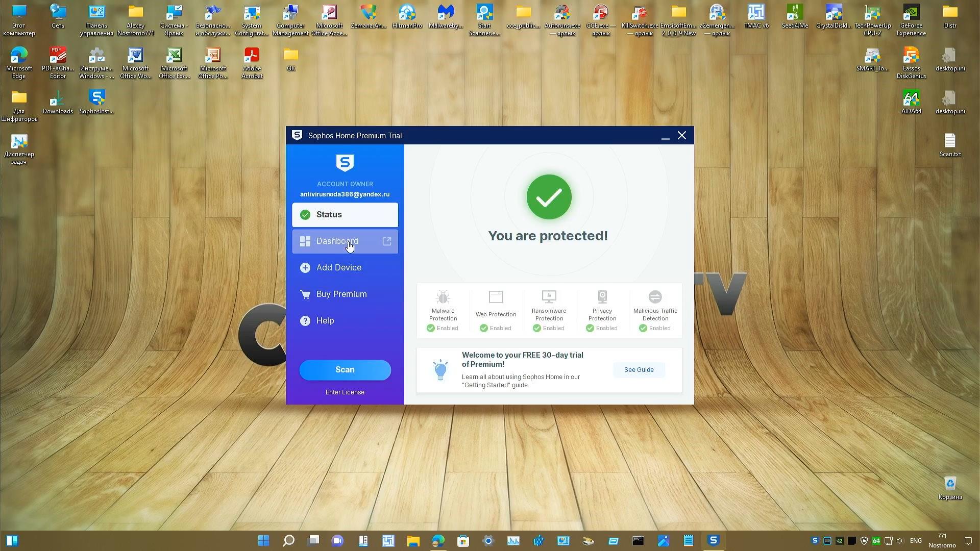Click the Buy Premium shopping cart icon

[x=305, y=294]
